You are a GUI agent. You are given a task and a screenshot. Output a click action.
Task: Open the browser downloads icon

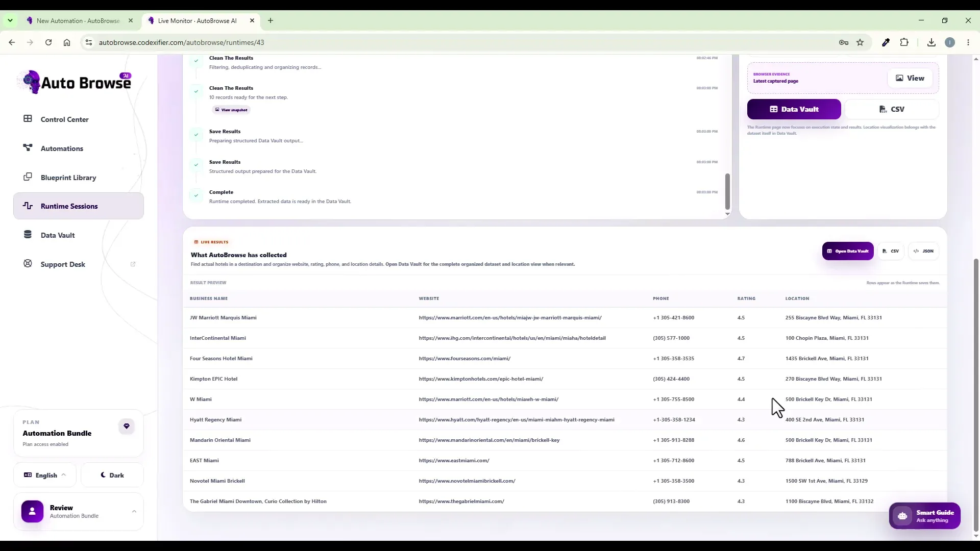[x=932, y=42]
